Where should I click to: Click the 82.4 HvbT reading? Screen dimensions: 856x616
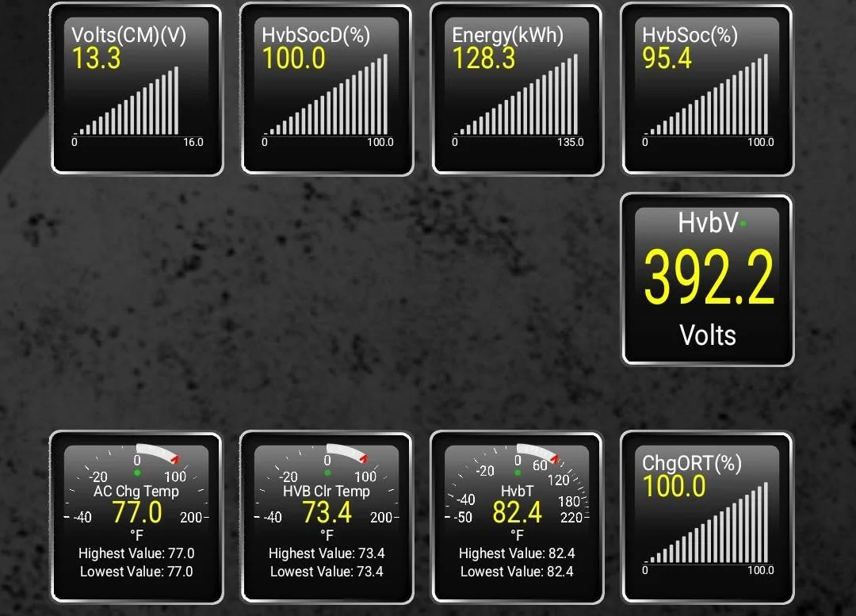pos(517,512)
